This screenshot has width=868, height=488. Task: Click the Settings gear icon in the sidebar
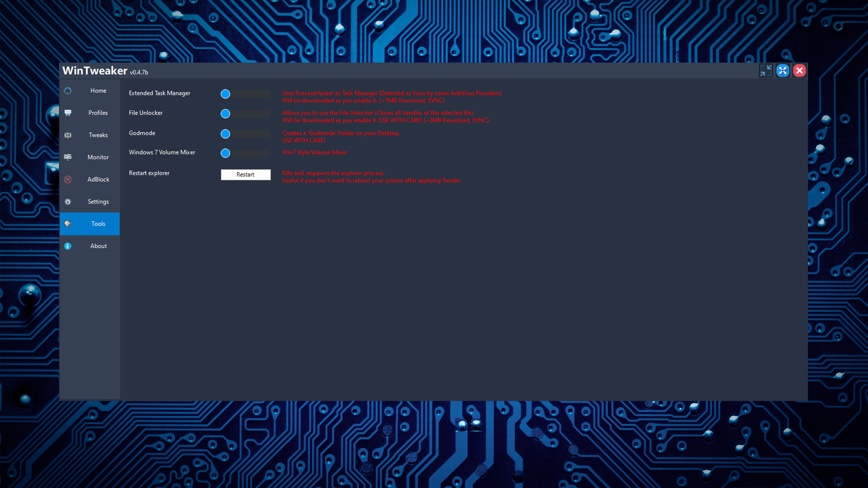point(67,201)
